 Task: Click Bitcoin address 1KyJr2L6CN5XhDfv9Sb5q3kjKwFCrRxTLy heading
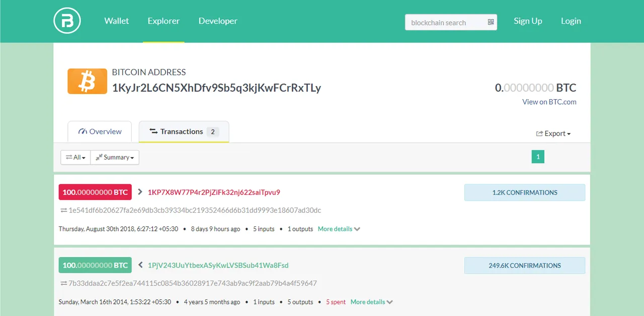point(216,88)
